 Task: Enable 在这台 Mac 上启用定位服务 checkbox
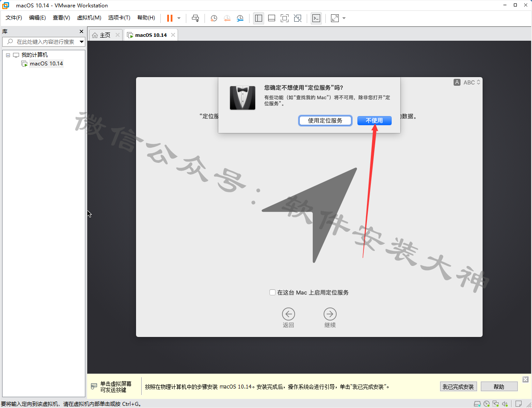272,293
